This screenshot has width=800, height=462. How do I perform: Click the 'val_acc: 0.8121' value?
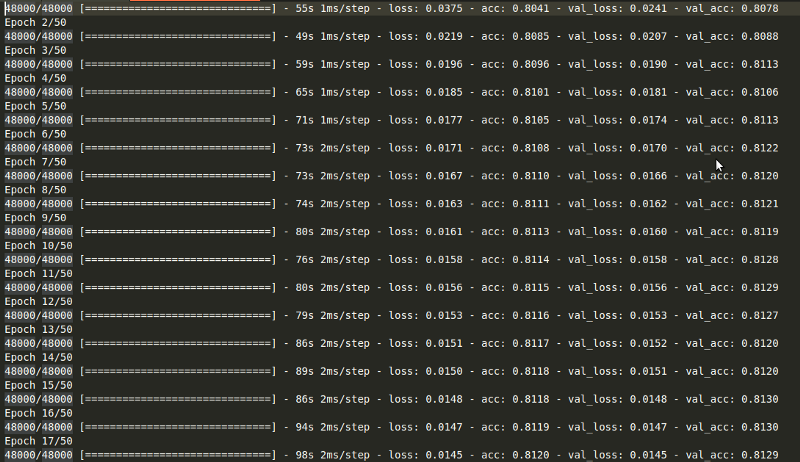pyautogui.click(x=732, y=203)
